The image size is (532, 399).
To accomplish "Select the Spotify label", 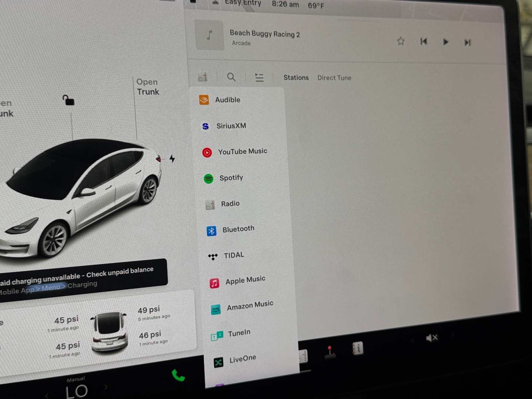I will click(x=231, y=178).
